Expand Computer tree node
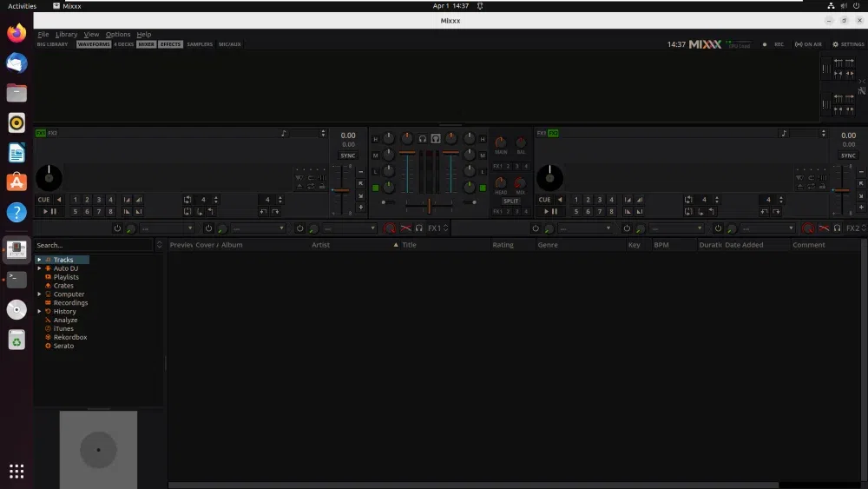Image resolution: width=868 pixels, height=489 pixels. (39, 294)
